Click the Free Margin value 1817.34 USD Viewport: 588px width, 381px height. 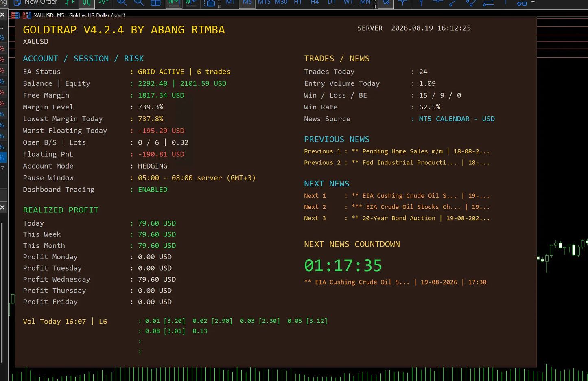point(161,95)
